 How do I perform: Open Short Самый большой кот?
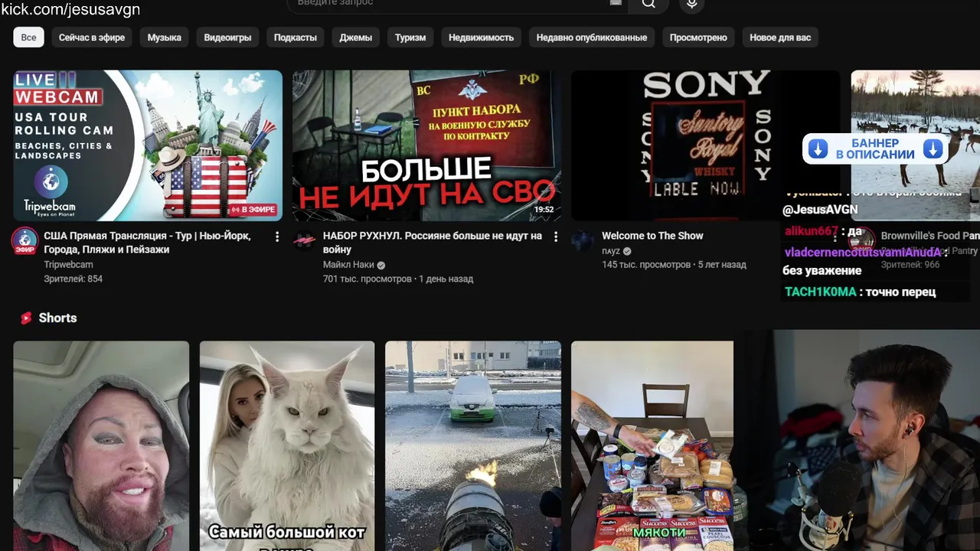coord(287,446)
